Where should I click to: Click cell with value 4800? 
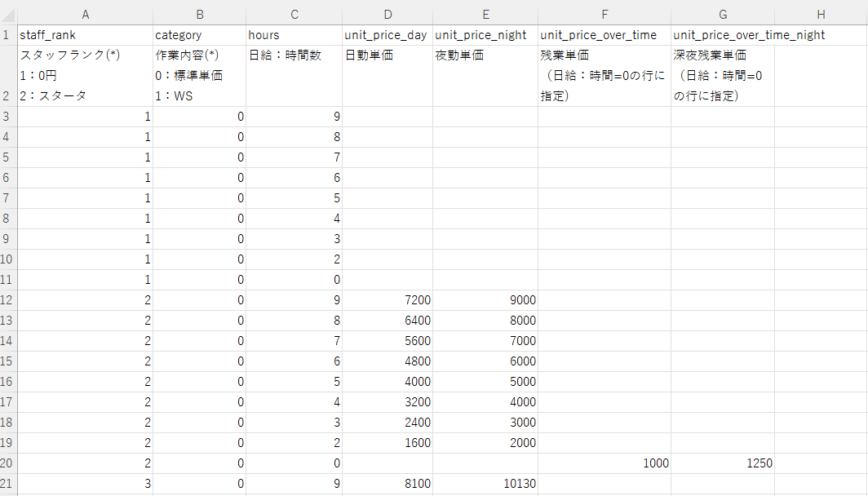click(387, 361)
